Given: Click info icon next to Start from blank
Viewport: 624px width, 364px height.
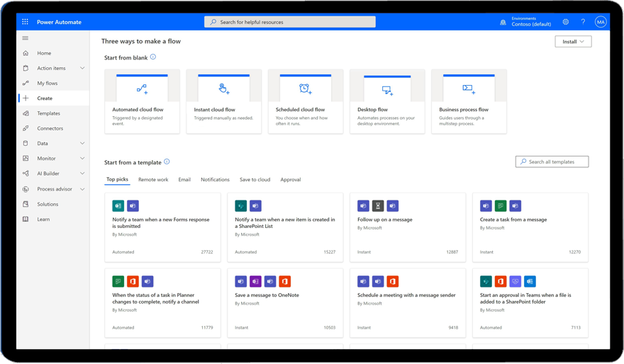Looking at the screenshot, I should pyautogui.click(x=153, y=57).
